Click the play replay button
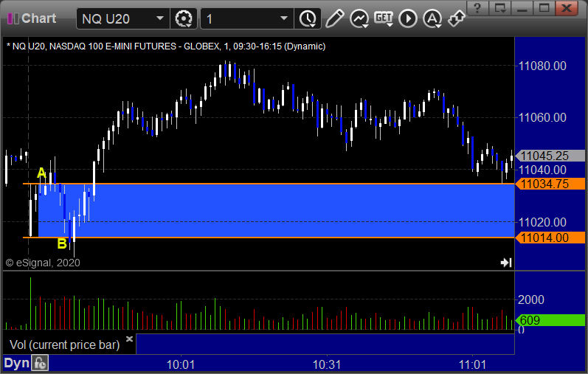 [408, 18]
